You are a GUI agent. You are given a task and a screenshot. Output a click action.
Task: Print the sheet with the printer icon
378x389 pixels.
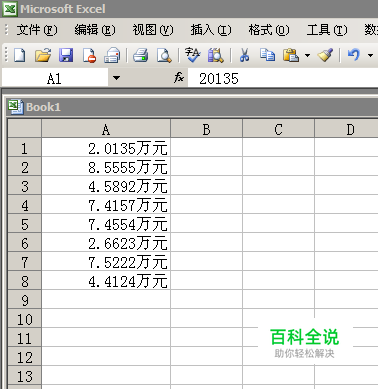141,55
